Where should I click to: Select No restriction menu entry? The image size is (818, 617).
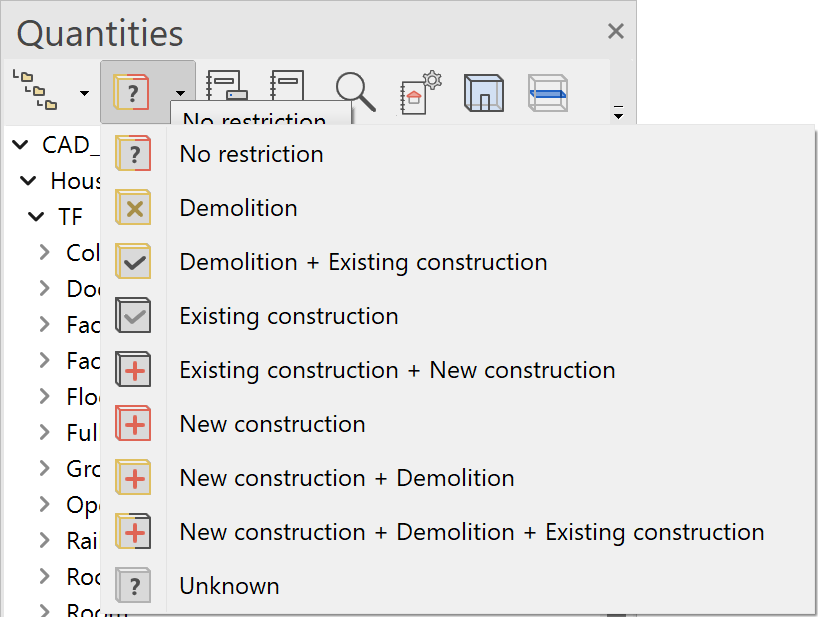coord(458,154)
